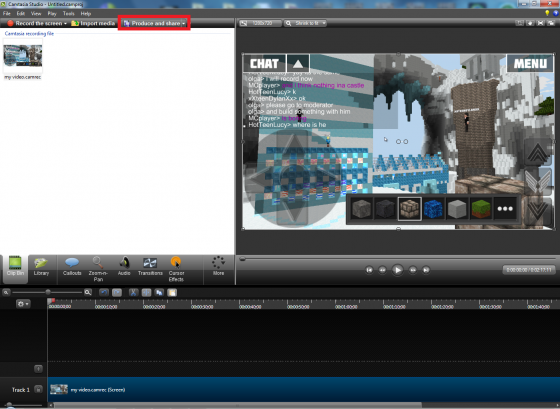Click the preview playback seek bar handle
The width and height of the screenshot is (560, 409).
pyautogui.click(x=242, y=259)
